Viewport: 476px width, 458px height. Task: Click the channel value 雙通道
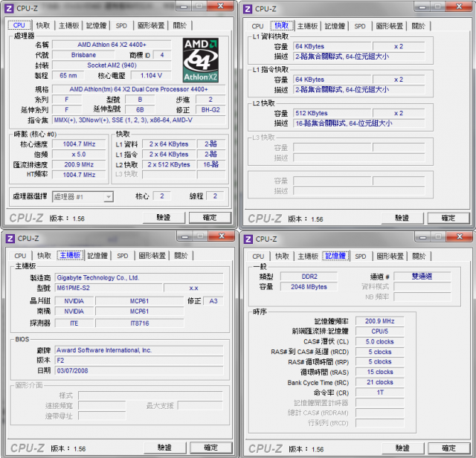pyautogui.click(x=422, y=276)
